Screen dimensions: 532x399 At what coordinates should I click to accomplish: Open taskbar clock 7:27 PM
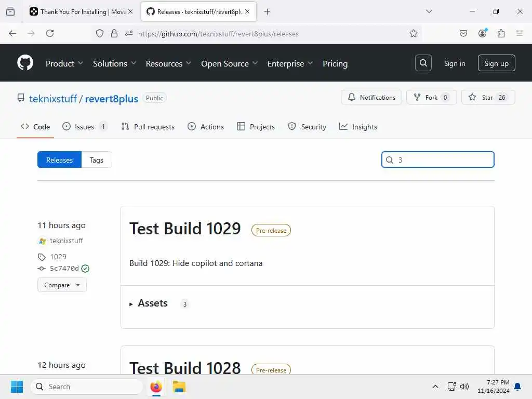[494, 387]
